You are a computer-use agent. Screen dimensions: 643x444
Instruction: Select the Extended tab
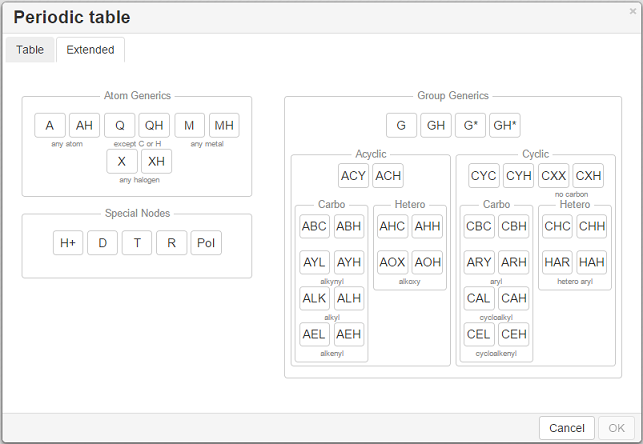(x=90, y=50)
